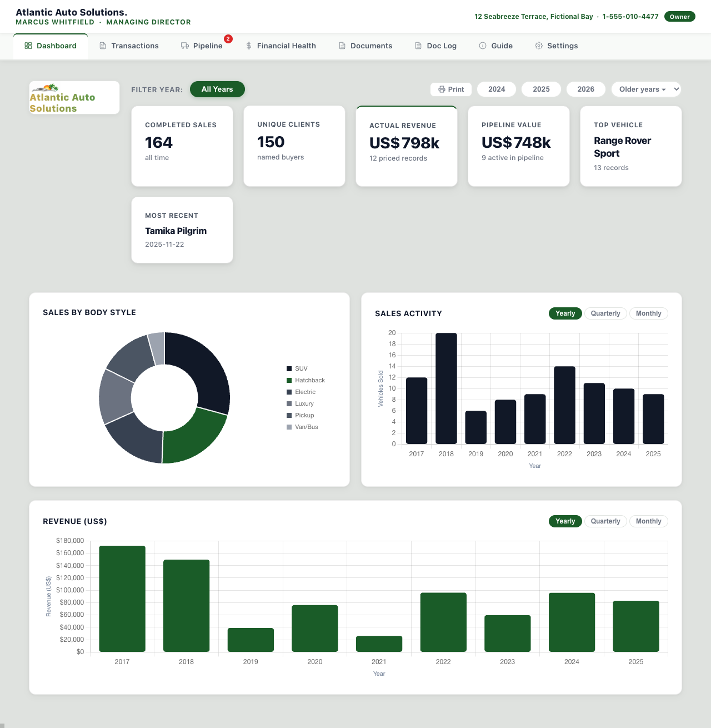Click the Documents file icon
This screenshot has width=711, height=728.
[x=342, y=46]
